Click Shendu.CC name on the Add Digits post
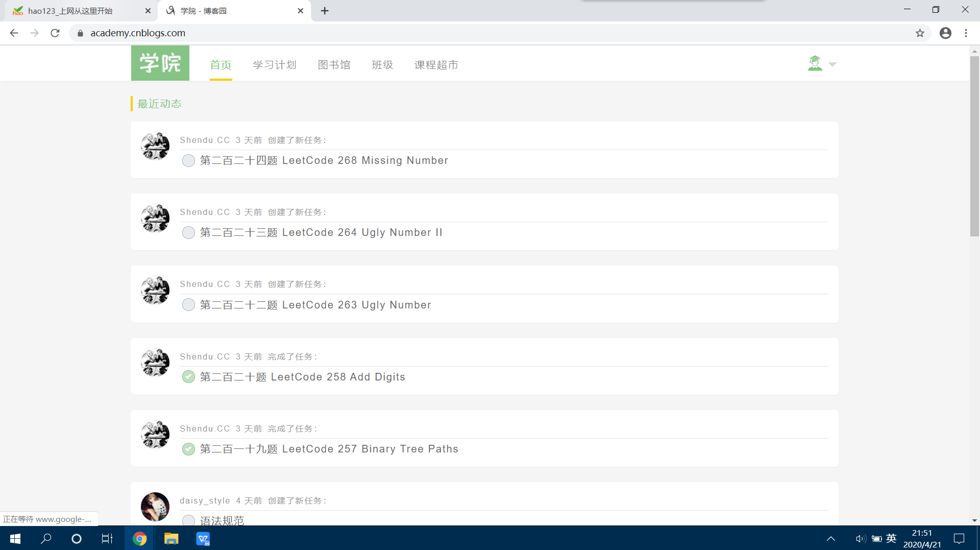This screenshot has width=980, height=550. pyautogui.click(x=205, y=356)
